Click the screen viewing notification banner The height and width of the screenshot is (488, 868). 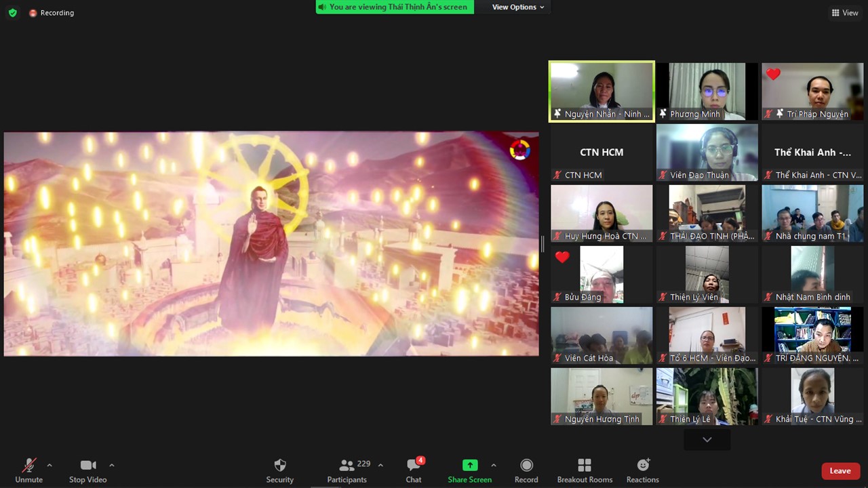[x=395, y=7]
